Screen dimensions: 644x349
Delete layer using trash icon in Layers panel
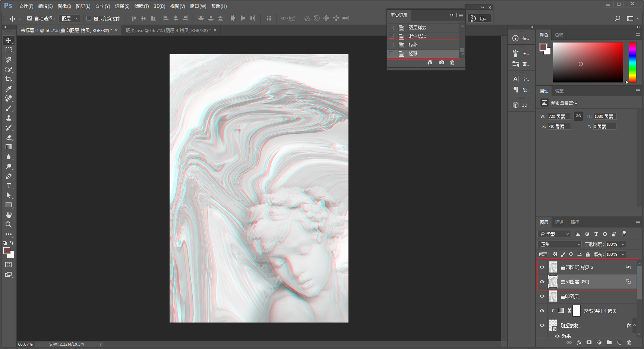point(629,343)
